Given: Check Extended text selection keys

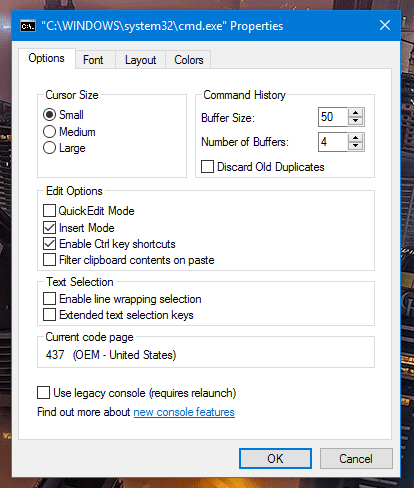Looking at the screenshot, I should click(49, 315).
